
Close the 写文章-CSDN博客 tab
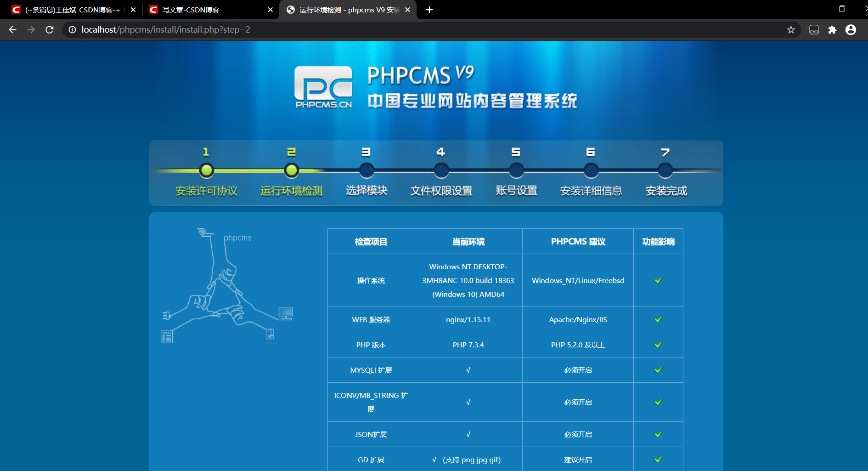(x=270, y=10)
